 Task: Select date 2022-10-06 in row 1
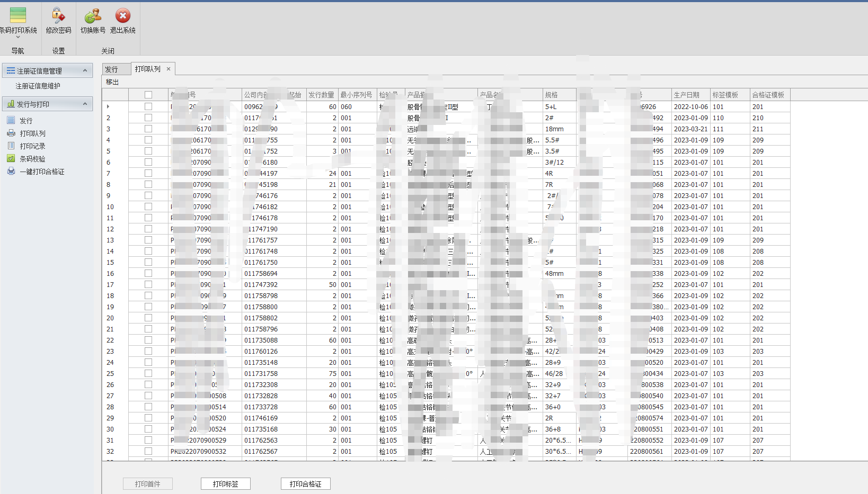(691, 106)
